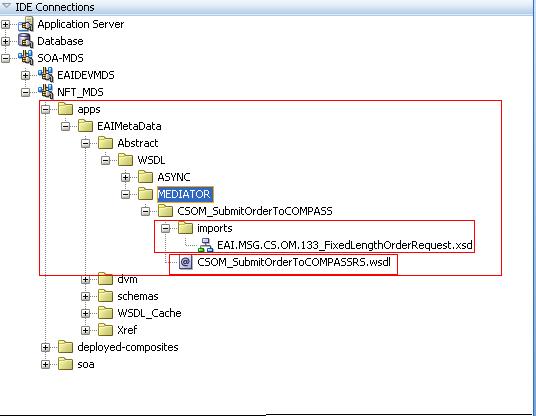Collapse the NFT_MDS connection
Screen dimensions: 536x416
25,92
